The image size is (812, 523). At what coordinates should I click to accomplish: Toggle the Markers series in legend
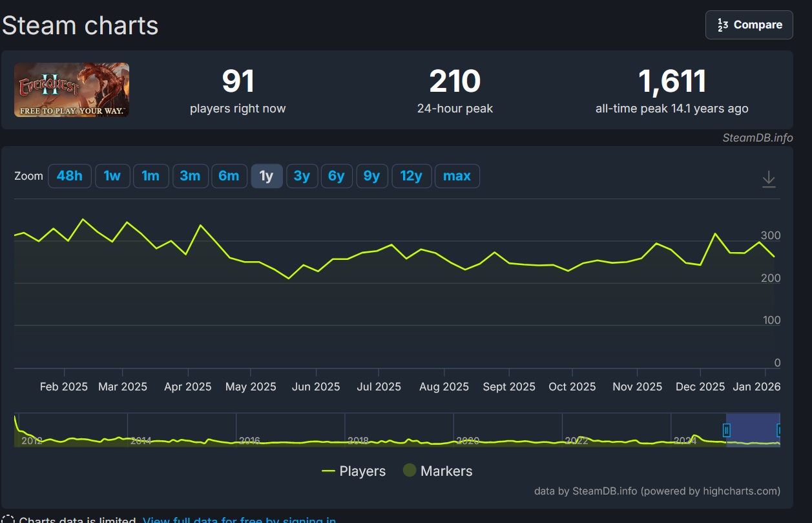[438, 471]
